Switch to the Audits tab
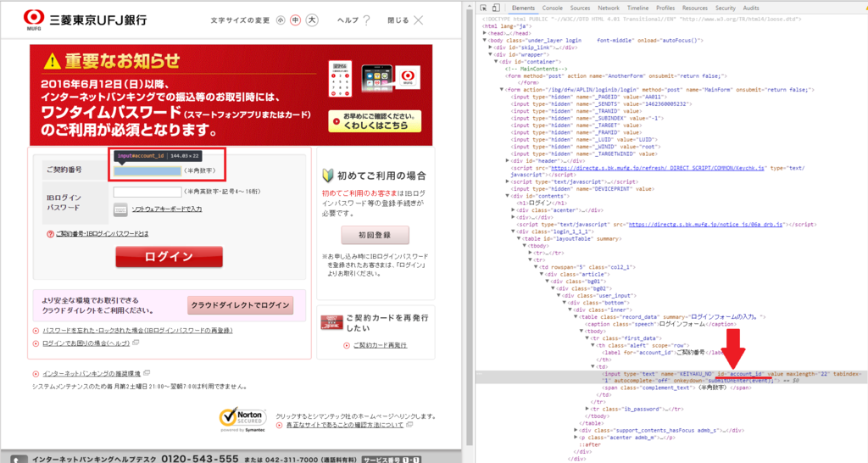The width and height of the screenshot is (868, 463). [751, 8]
